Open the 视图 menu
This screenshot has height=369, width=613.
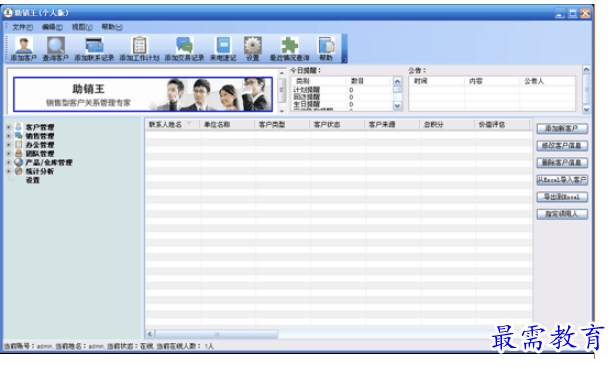[82, 27]
